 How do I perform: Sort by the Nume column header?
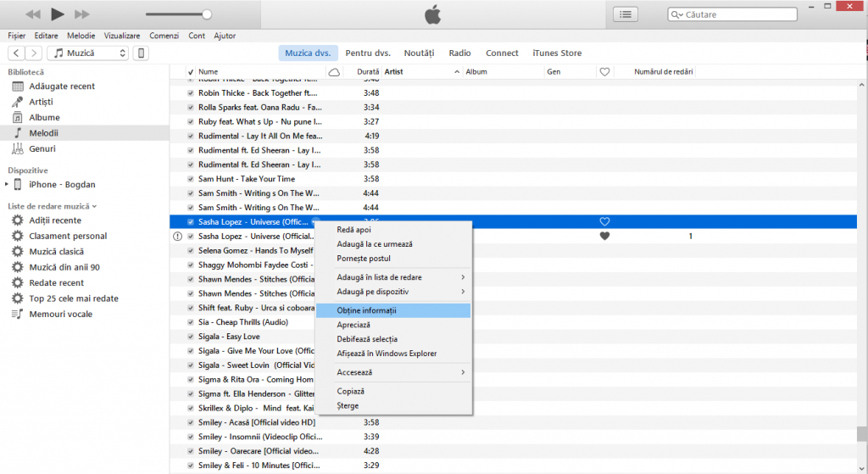click(x=260, y=71)
